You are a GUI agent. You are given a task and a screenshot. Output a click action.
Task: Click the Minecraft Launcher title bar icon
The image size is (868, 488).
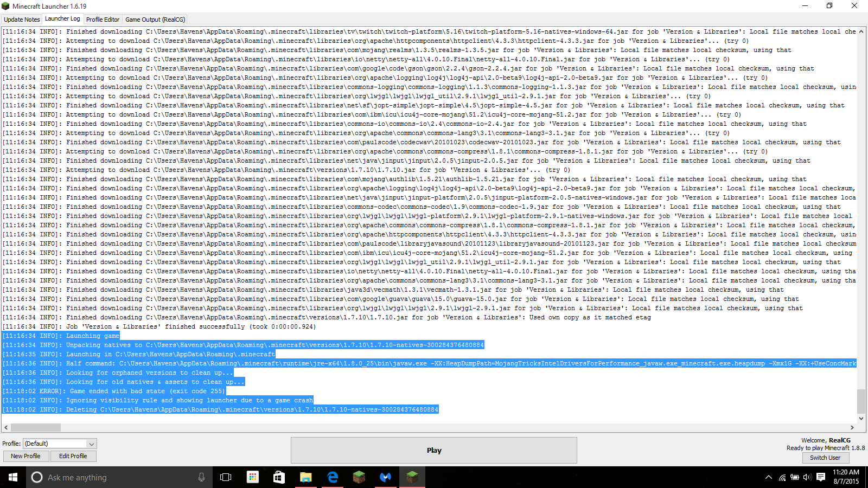pos(6,6)
